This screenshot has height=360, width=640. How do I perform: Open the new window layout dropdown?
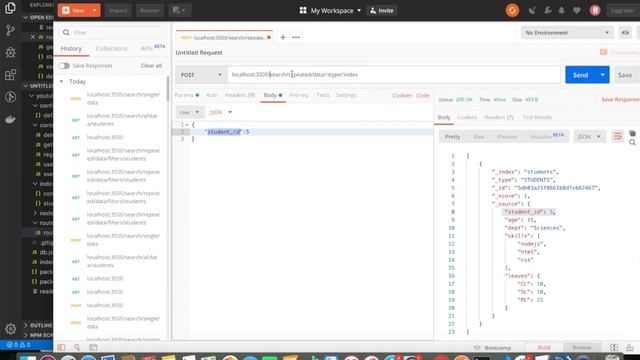point(179,10)
